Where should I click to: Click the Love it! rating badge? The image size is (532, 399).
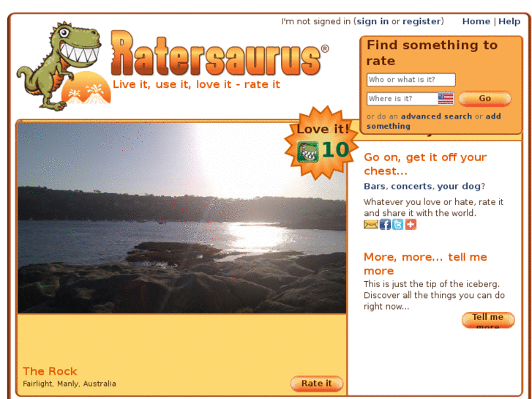coord(321,143)
